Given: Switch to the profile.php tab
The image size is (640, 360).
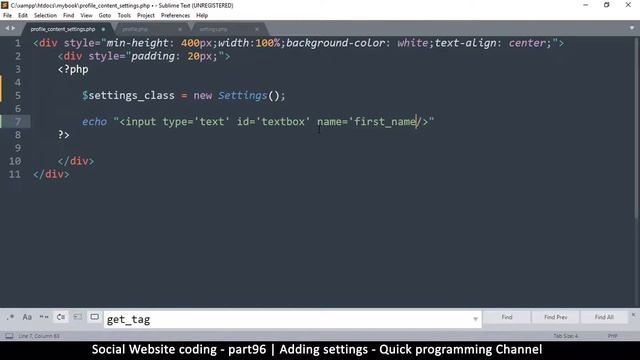Looking at the screenshot, I should click(x=135, y=29).
